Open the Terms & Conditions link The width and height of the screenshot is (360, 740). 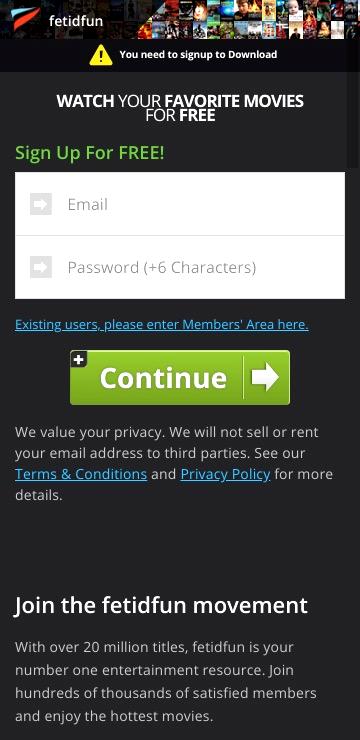[x=81, y=474]
